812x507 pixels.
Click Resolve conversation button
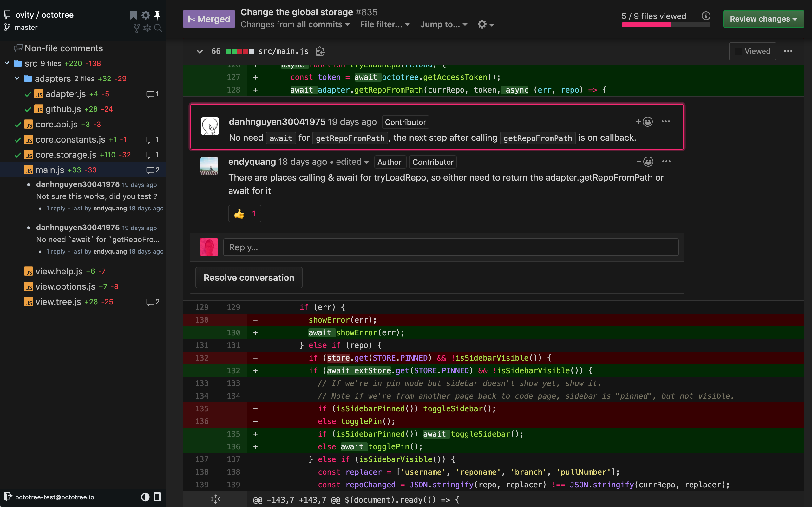pos(249,278)
